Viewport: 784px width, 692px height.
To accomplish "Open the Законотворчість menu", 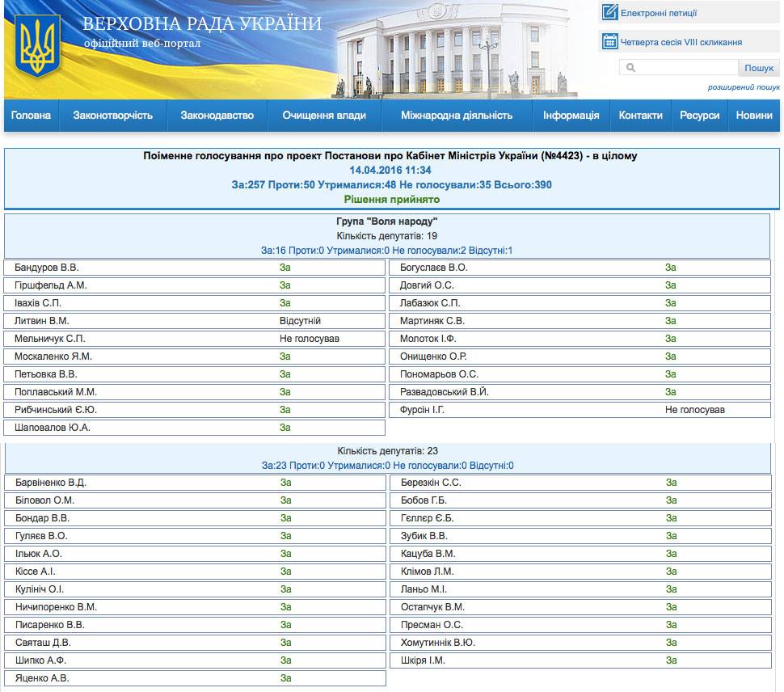I will click(x=113, y=116).
